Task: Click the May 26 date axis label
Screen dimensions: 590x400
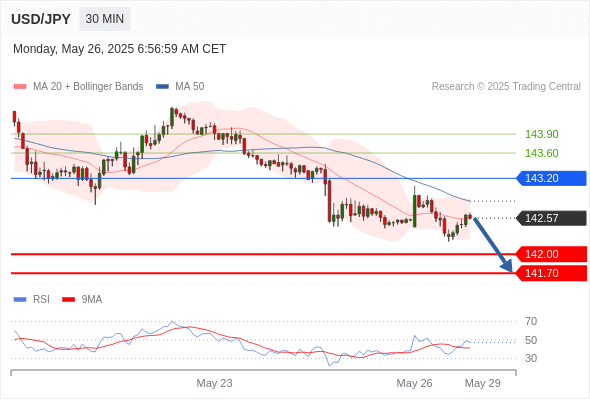Action: click(x=414, y=383)
